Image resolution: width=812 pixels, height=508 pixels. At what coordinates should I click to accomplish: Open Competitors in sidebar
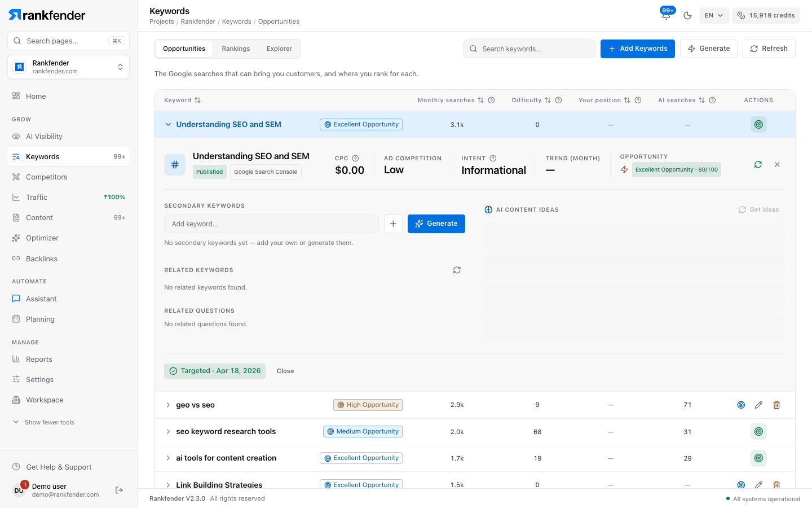(x=68, y=177)
